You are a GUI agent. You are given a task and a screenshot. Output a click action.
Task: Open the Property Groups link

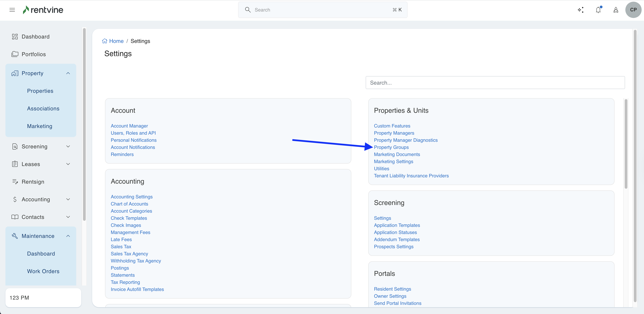point(391,147)
